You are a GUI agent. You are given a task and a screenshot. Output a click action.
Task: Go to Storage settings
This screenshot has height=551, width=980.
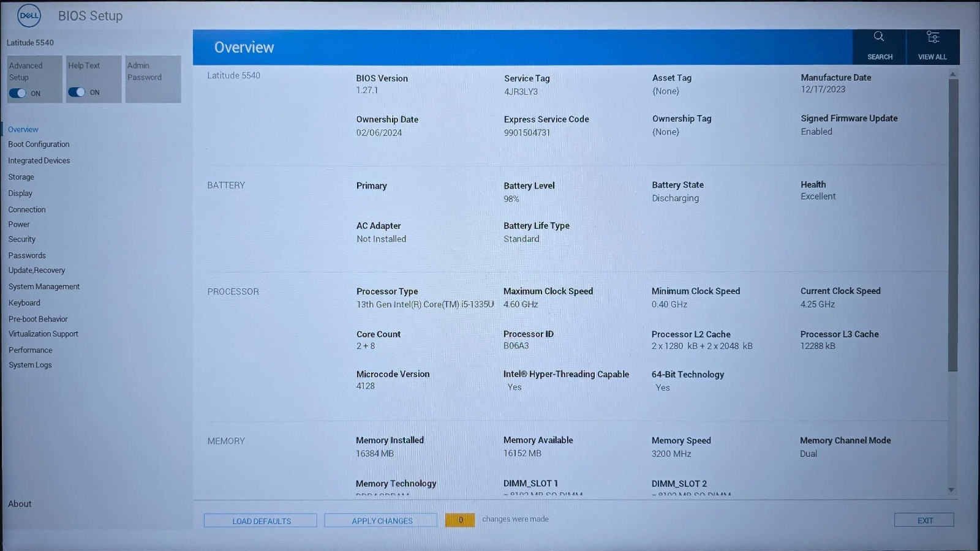21,177
